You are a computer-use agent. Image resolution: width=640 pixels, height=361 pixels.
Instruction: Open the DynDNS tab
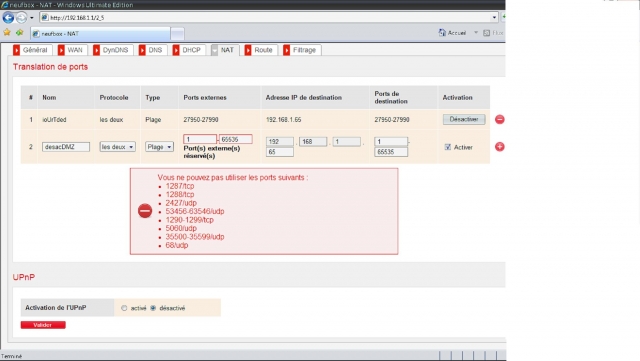click(x=113, y=50)
